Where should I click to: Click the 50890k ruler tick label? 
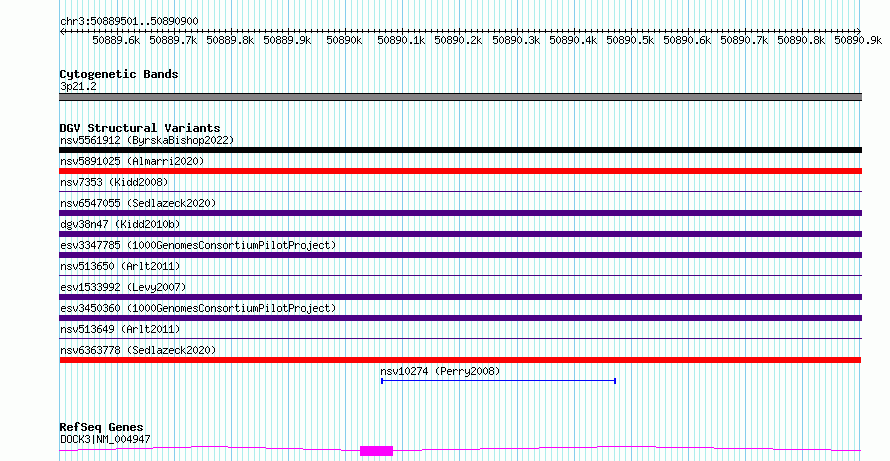(x=345, y=40)
